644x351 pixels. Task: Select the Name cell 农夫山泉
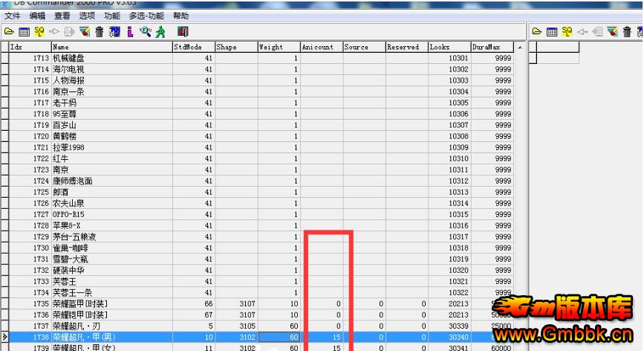tap(112, 203)
